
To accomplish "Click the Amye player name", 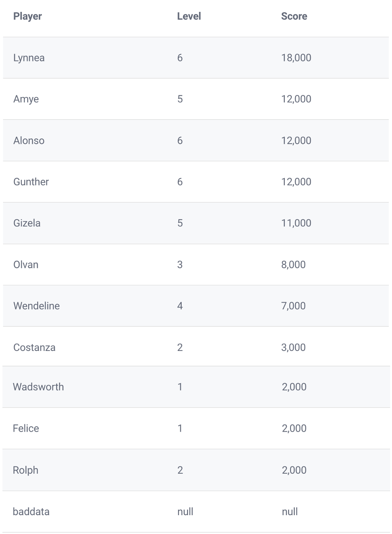I will (x=26, y=99).
